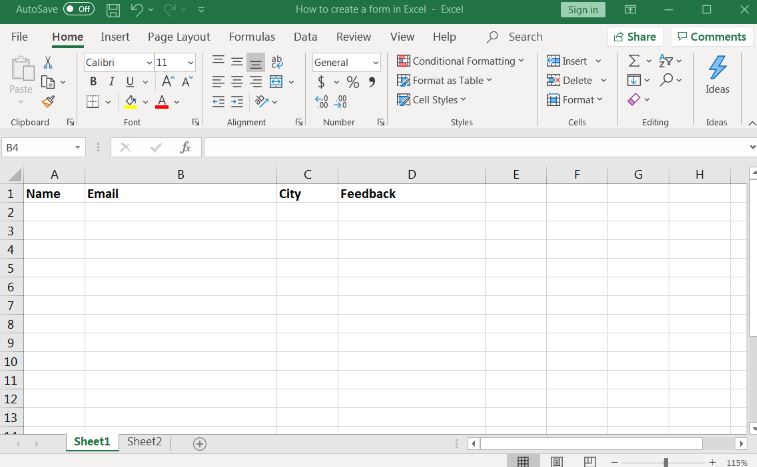The width and height of the screenshot is (757, 467).
Task: Switch to Page Layout view in status bar
Action: pyautogui.click(x=557, y=462)
